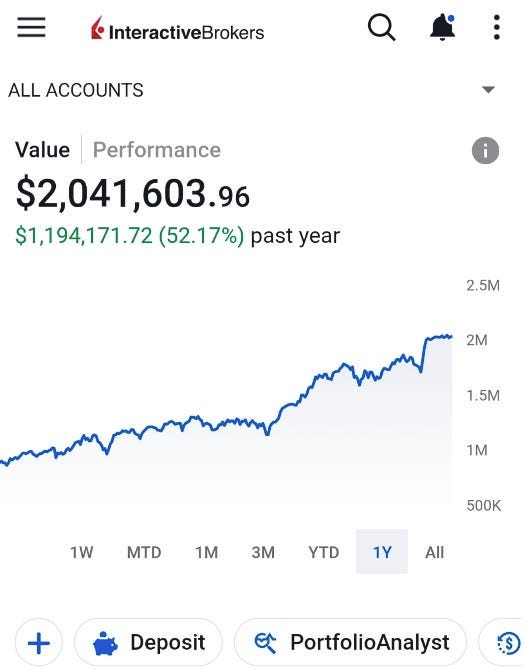Screen dimensions: 526x669
Task: Open the three-dot overflow menu
Action: (x=497, y=27)
